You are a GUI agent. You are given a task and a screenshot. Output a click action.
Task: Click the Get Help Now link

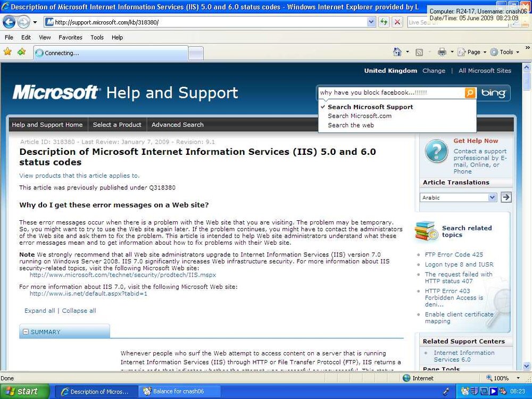point(476,141)
